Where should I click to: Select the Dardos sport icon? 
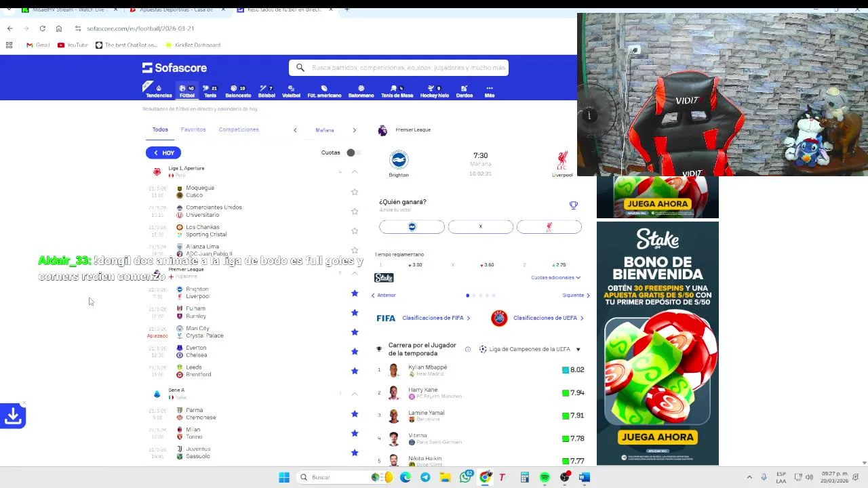(464, 91)
